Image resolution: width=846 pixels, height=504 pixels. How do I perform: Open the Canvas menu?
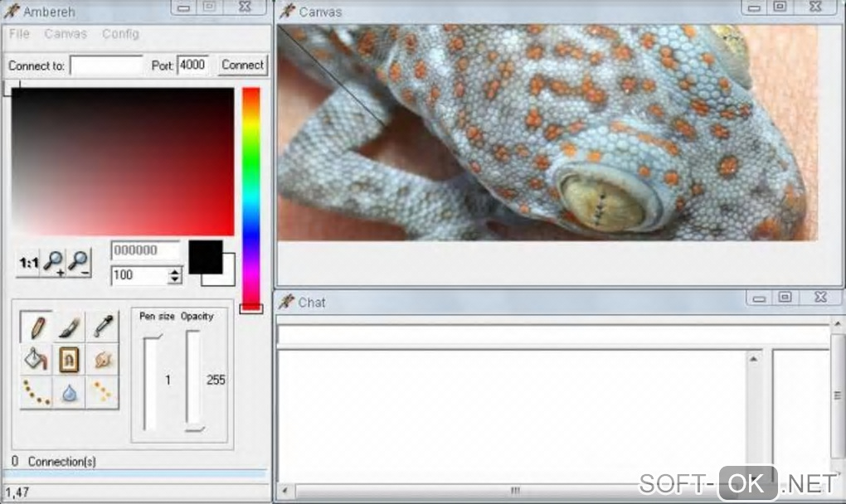[66, 34]
